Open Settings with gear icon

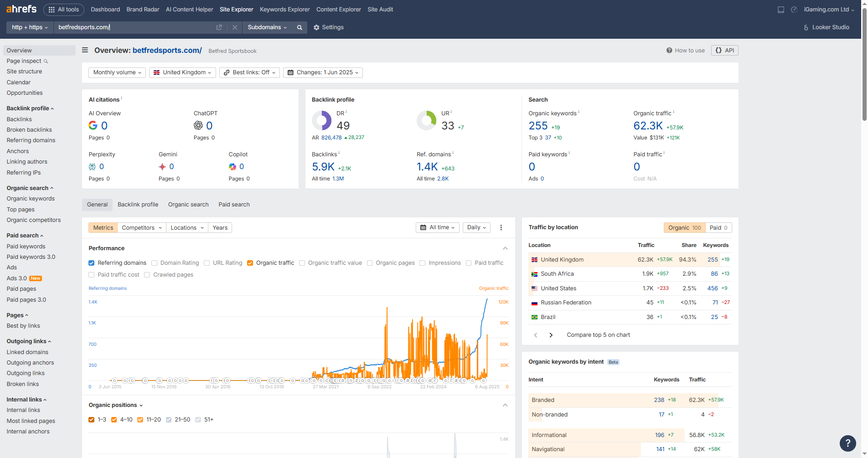(329, 27)
